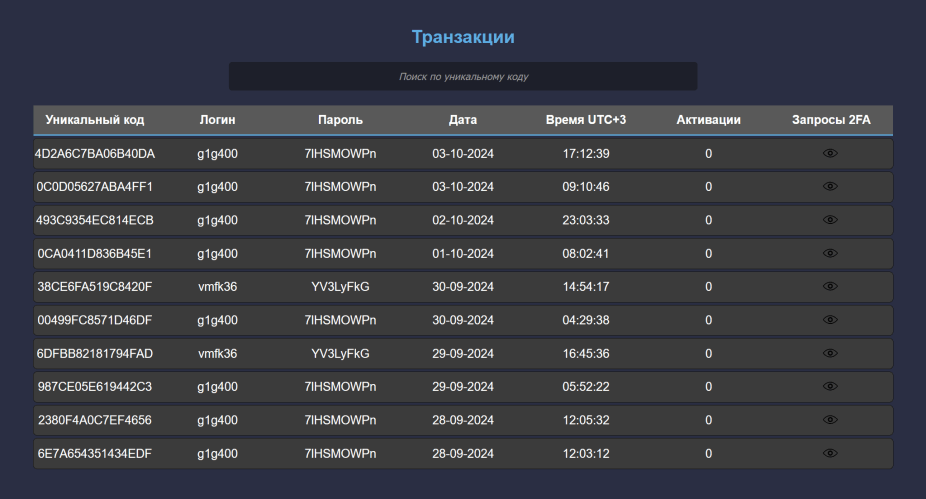Click eye icon in row 987CE05E619442C3

830,387
